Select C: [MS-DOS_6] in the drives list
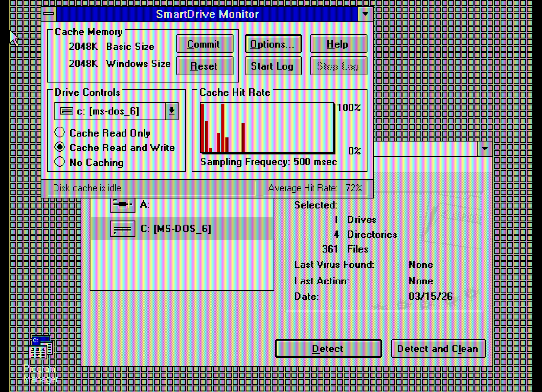Screen dimensions: 542x392 (176, 229)
